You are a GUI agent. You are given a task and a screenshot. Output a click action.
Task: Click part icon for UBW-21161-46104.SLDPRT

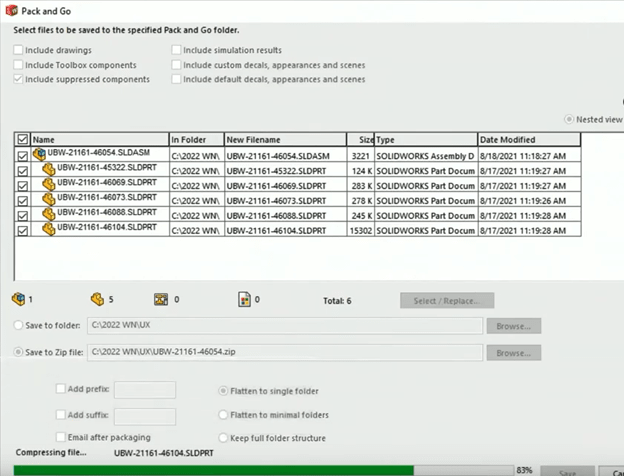coord(49,229)
